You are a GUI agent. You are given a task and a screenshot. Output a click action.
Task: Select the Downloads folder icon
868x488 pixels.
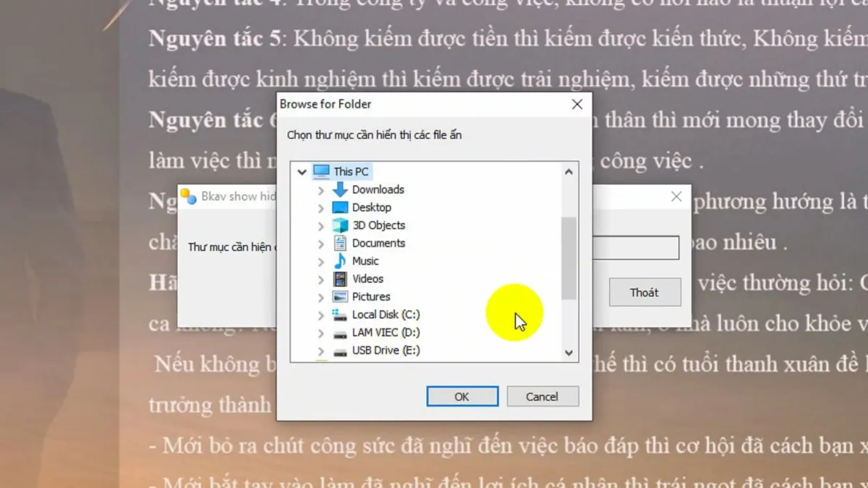click(341, 189)
